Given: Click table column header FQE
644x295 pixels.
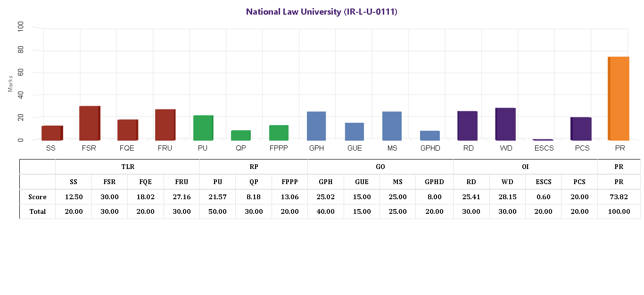Looking at the screenshot, I should tap(146, 182).
